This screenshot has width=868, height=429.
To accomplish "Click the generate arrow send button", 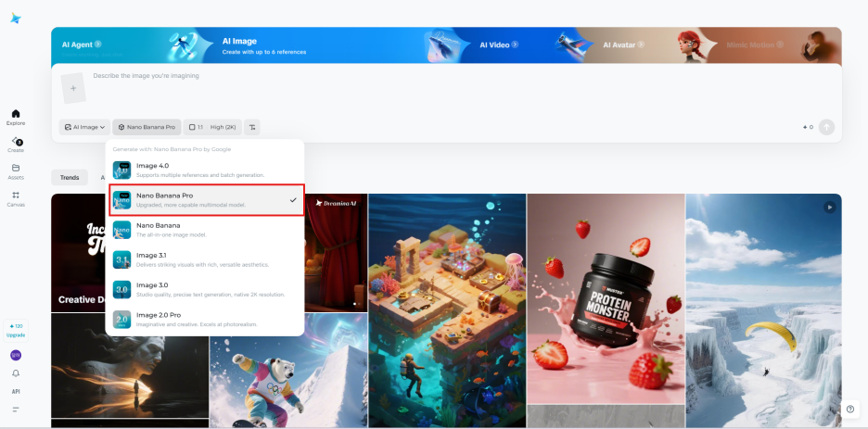I will pos(826,127).
